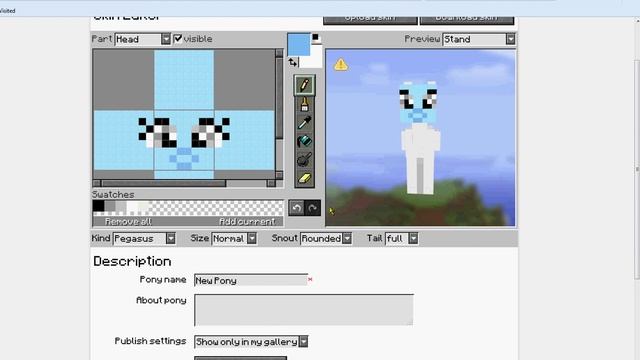640x360 pixels.
Task: Open the Part dropdown showing Head
Action: (x=142, y=39)
